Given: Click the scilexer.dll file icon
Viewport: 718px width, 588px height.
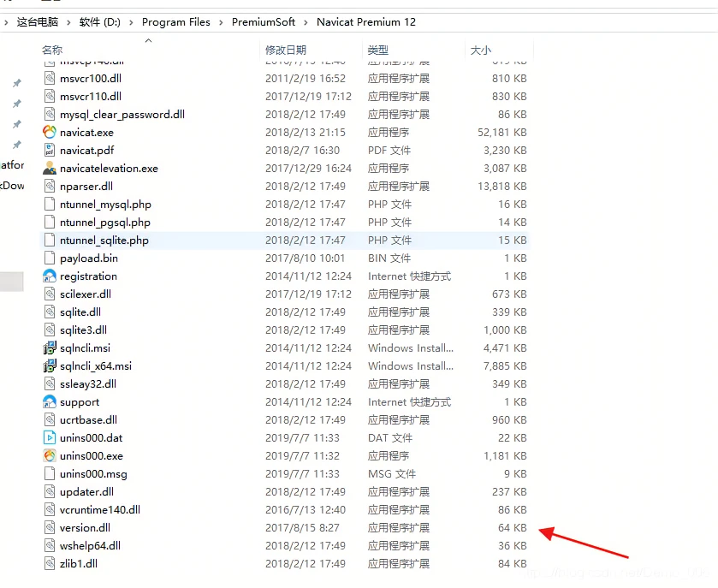Looking at the screenshot, I should click(x=50, y=294).
